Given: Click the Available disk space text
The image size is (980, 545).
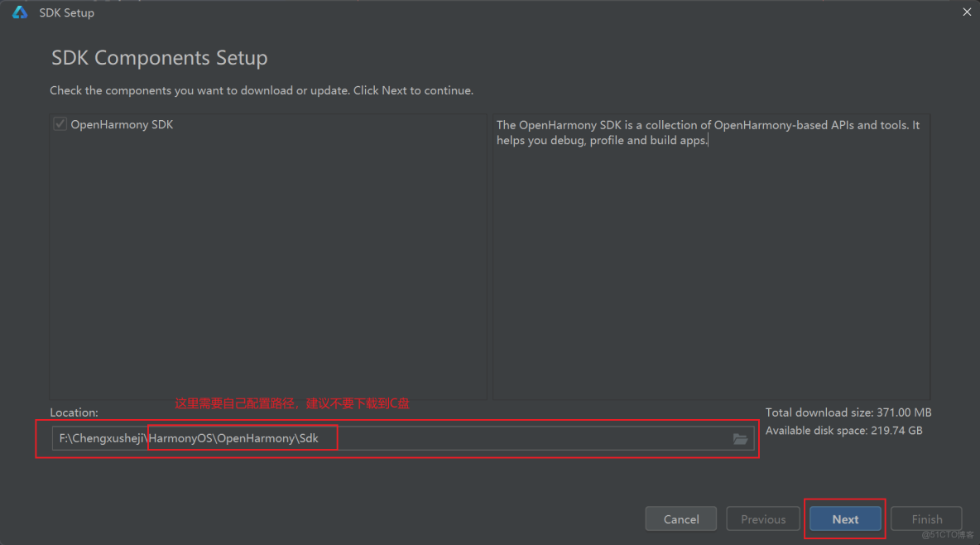Looking at the screenshot, I should click(x=843, y=431).
